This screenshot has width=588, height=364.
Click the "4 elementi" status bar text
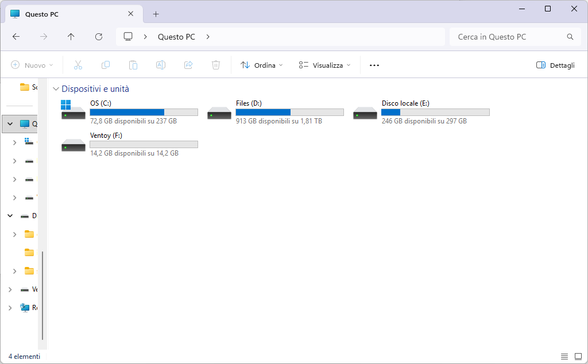[24, 357]
